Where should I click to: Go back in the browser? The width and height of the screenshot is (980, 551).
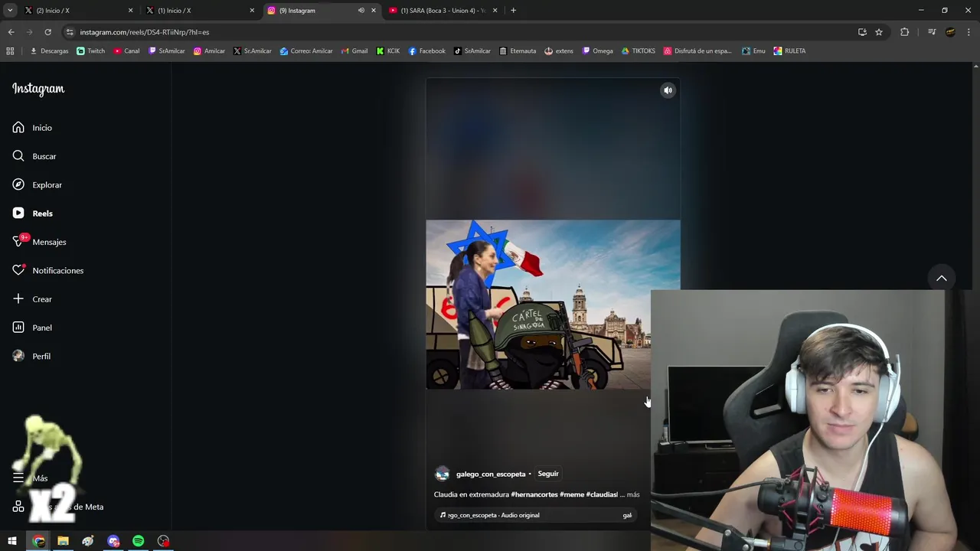click(11, 32)
